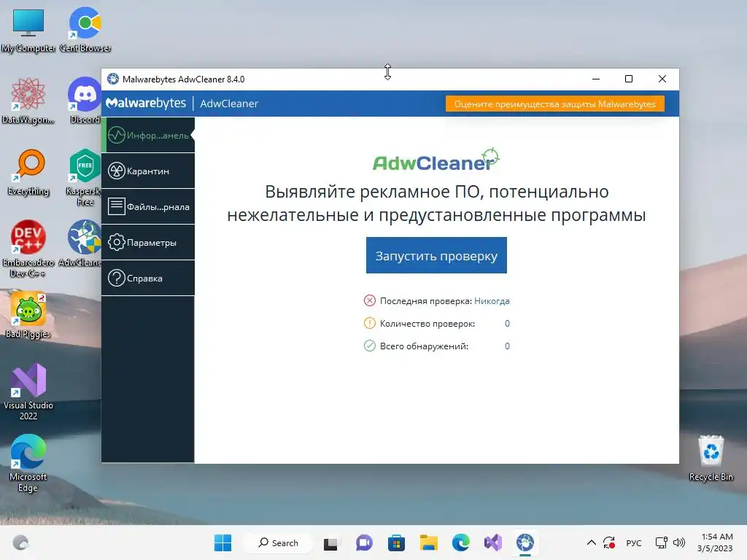Open the Карантин sidebar section

click(x=148, y=171)
